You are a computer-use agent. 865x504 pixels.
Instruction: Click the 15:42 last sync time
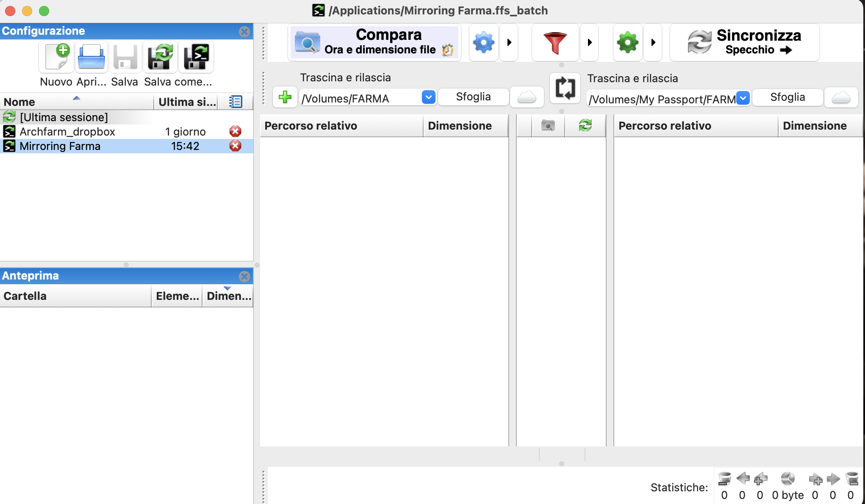point(185,146)
